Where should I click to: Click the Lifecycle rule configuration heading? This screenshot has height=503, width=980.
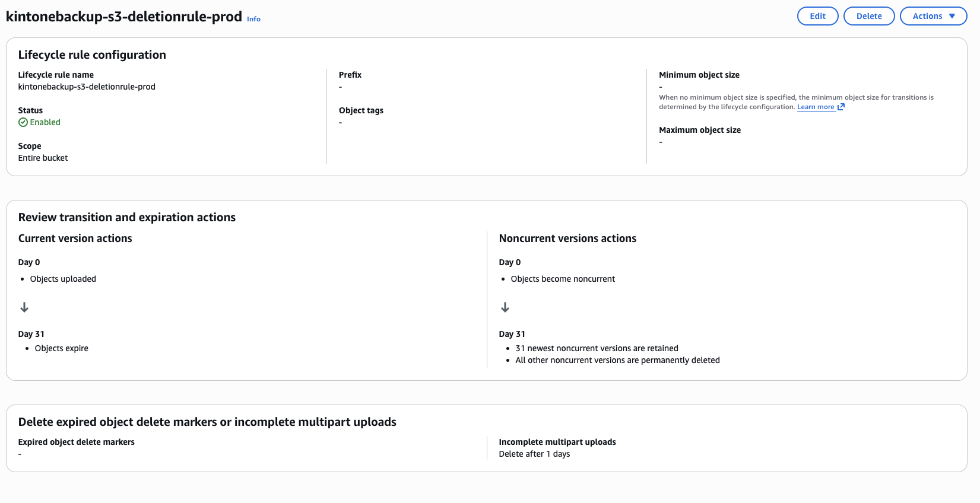(x=92, y=55)
